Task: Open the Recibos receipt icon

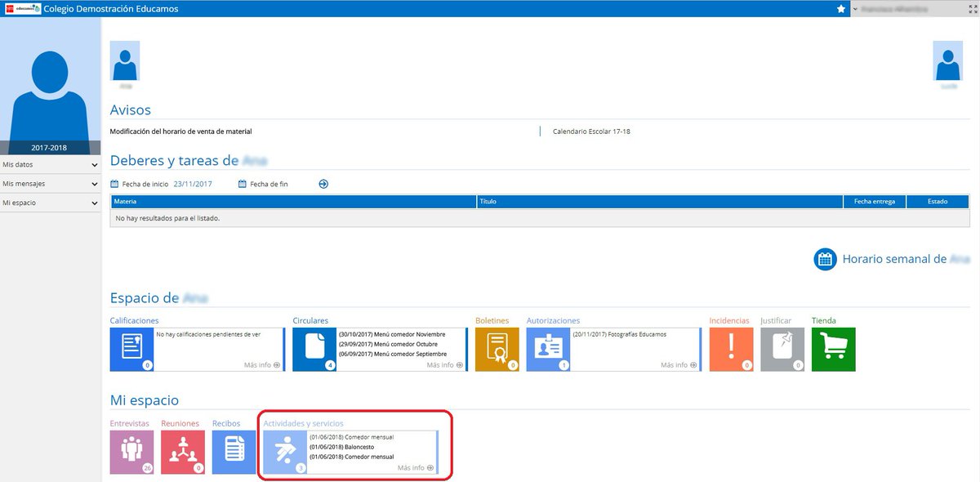Action: tap(234, 453)
